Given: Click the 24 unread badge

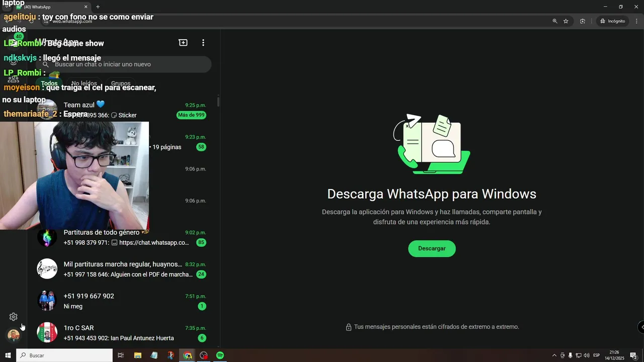Looking at the screenshot, I should tap(201, 275).
